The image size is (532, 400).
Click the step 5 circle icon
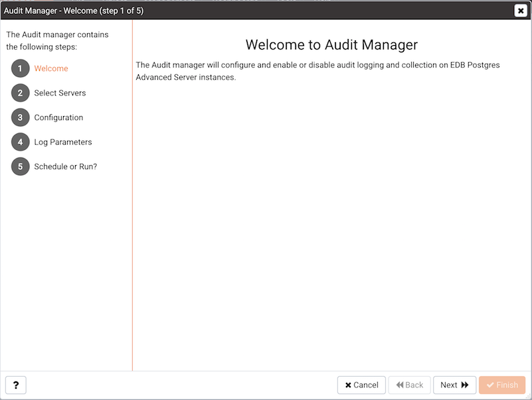pyautogui.click(x=20, y=167)
